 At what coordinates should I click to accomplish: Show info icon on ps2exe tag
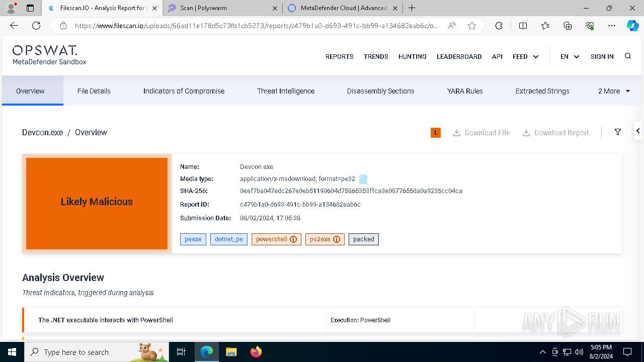click(337, 239)
